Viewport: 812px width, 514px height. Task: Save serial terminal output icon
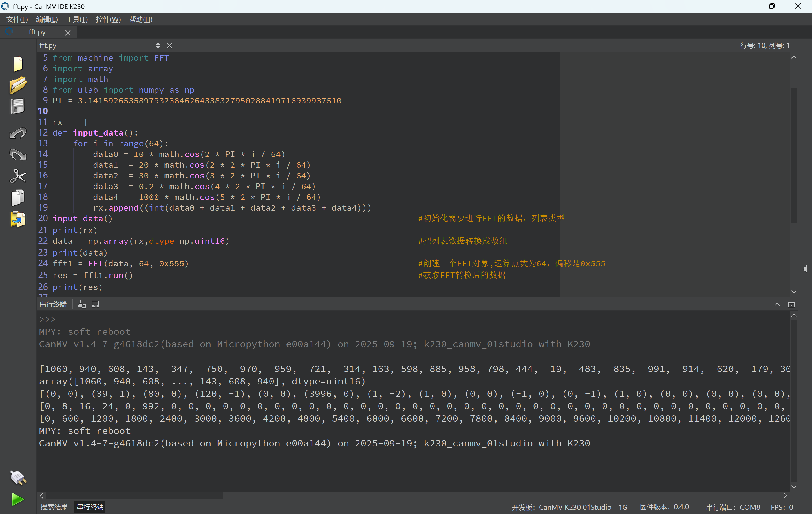95,304
